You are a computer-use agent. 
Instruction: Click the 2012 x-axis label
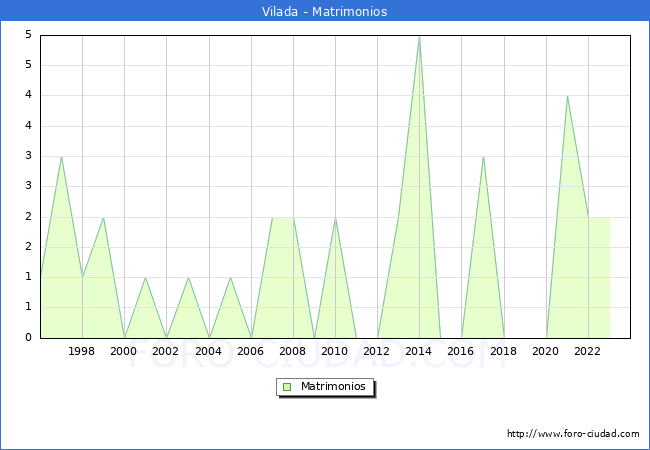(x=377, y=351)
